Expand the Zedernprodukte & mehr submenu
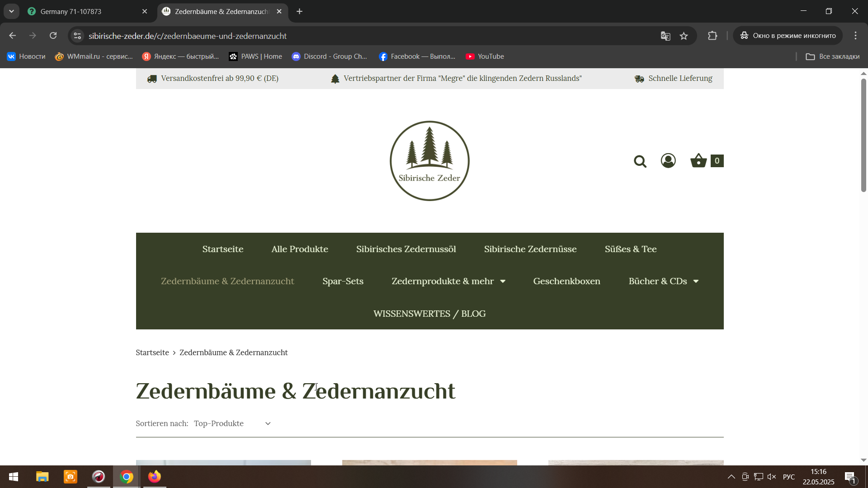This screenshot has width=868, height=488. tap(503, 282)
